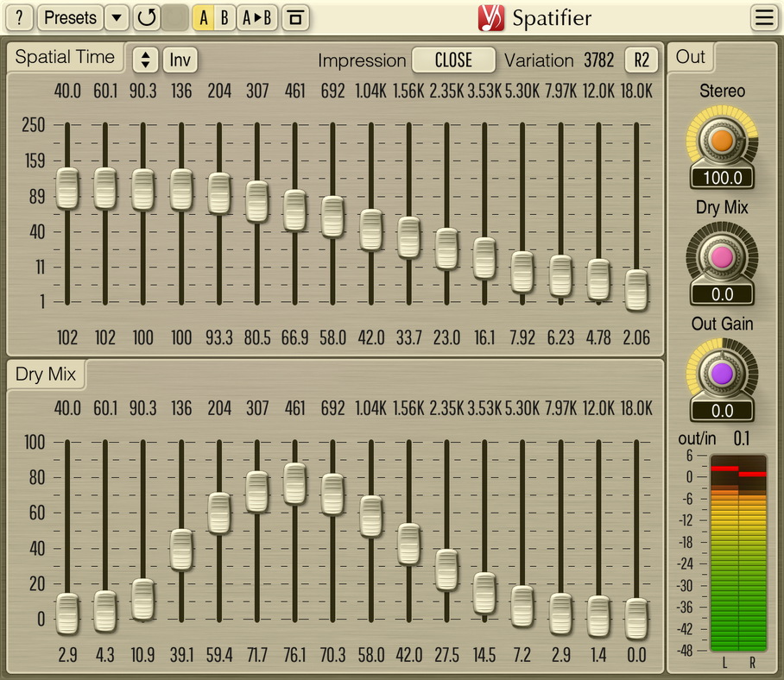
Task: Click the pink Dry Mix knob value field
Action: point(722,293)
